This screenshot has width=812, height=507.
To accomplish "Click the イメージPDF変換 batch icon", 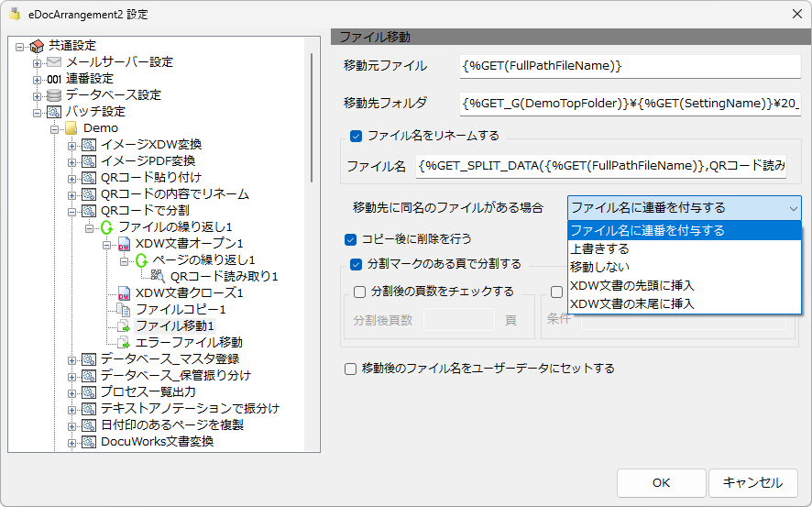I will pyautogui.click(x=89, y=161).
